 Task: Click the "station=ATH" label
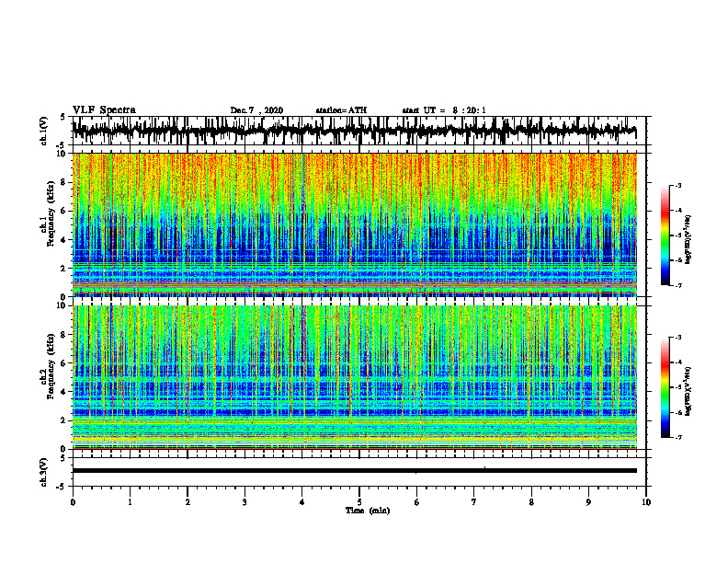point(341,110)
